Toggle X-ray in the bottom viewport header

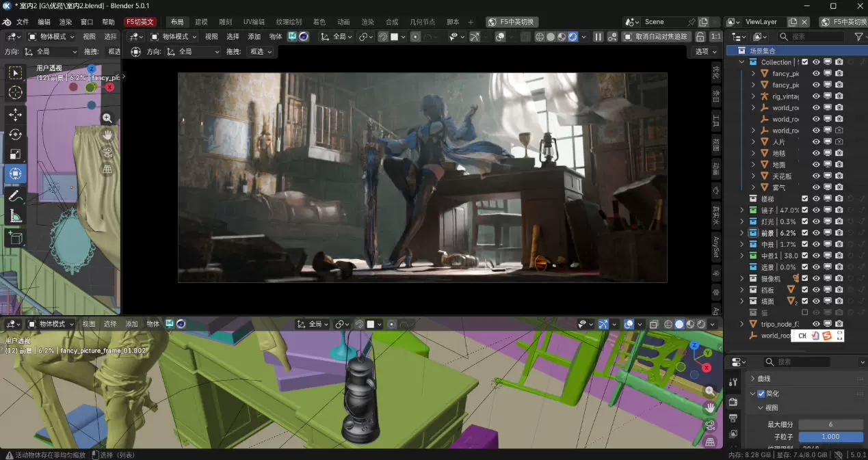pyautogui.click(x=653, y=324)
